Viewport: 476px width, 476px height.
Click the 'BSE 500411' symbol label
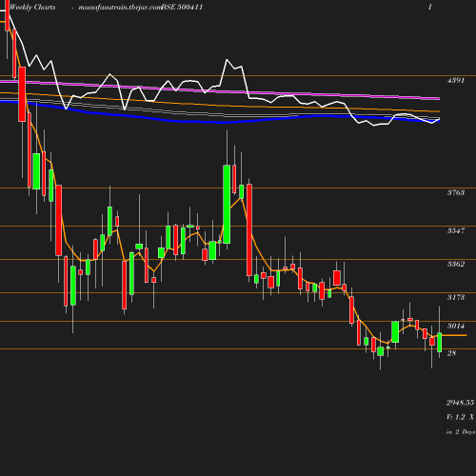[x=182, y=7]
